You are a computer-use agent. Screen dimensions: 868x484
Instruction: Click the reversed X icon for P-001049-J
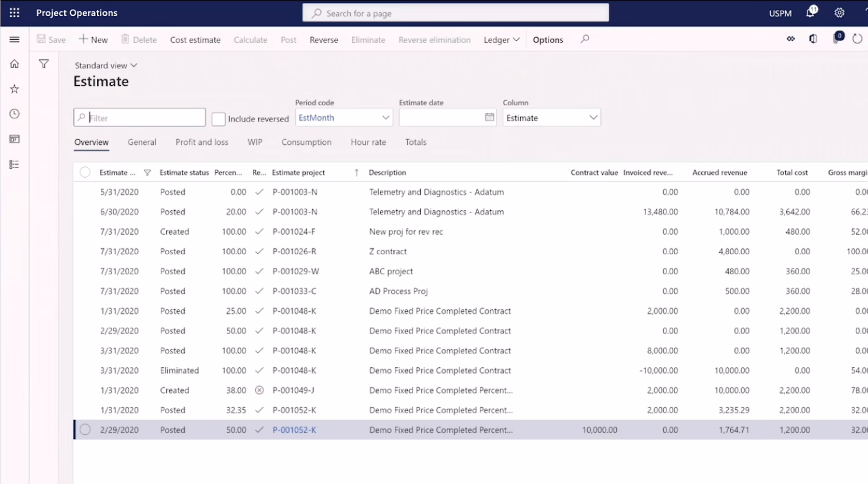pos(259,390)
